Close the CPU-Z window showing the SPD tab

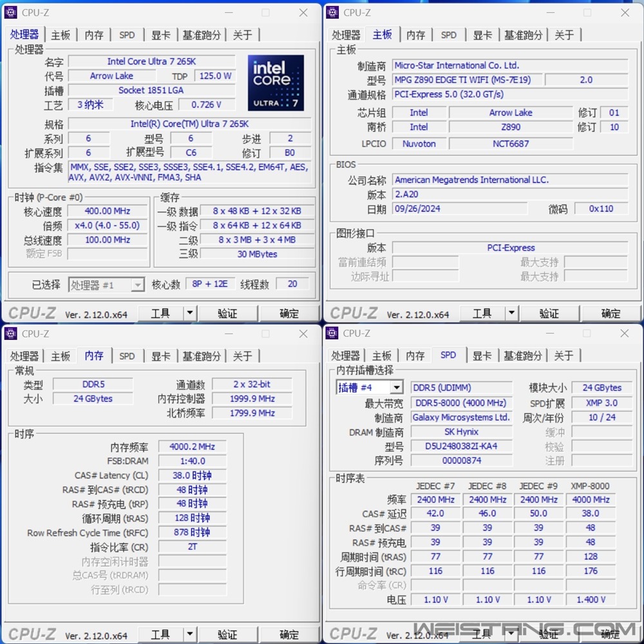[x=625, y=334]
